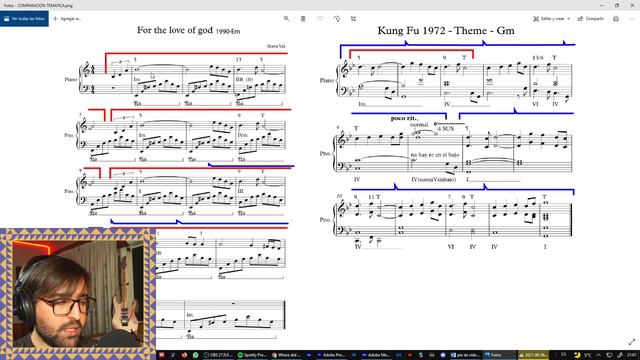The image size is (640, 360).
Task: Toggle fullscreen with diagonal arrows icon
Action: 632,342
